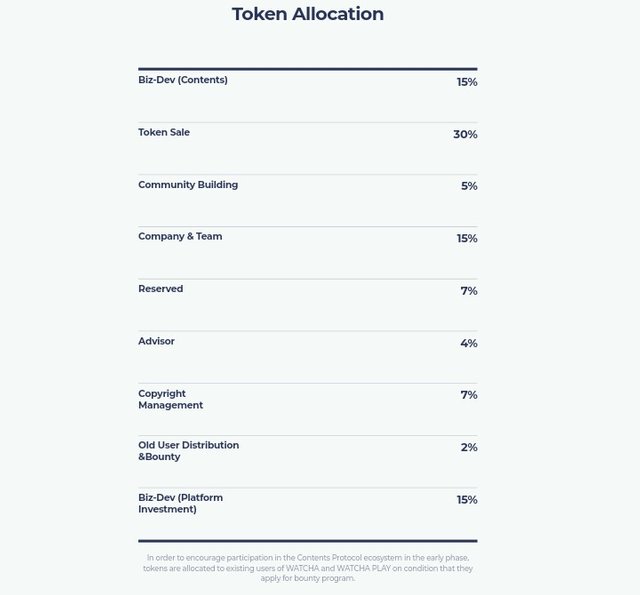Click the 5% Community Building value
This screenshot has height=595, width=640.
coord(469,186)
